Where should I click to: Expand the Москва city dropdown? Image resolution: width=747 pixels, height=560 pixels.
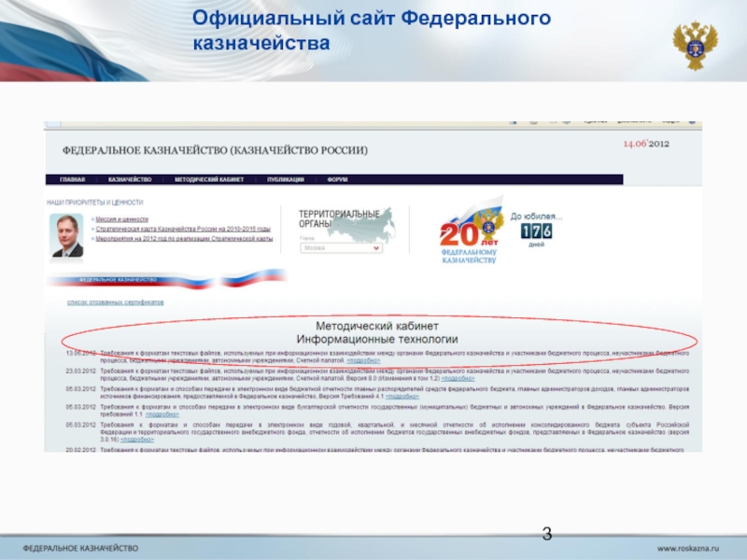point(341,248)
